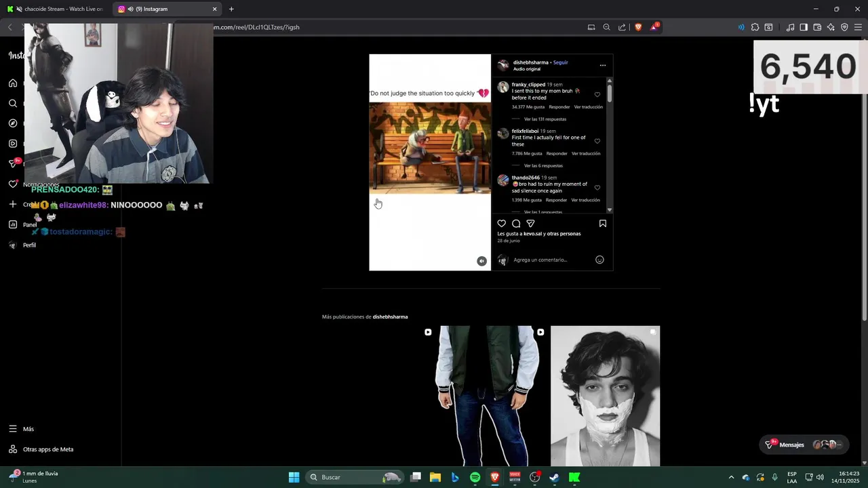Open a new browser tab
This screenshot has height=488, width=868.
[x=231, y=9]
